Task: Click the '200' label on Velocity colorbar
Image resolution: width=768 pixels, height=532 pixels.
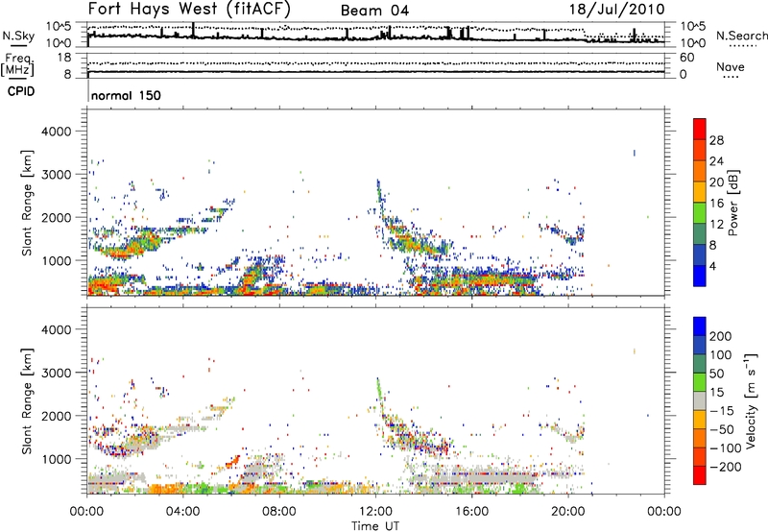Action: coord(721,336)
